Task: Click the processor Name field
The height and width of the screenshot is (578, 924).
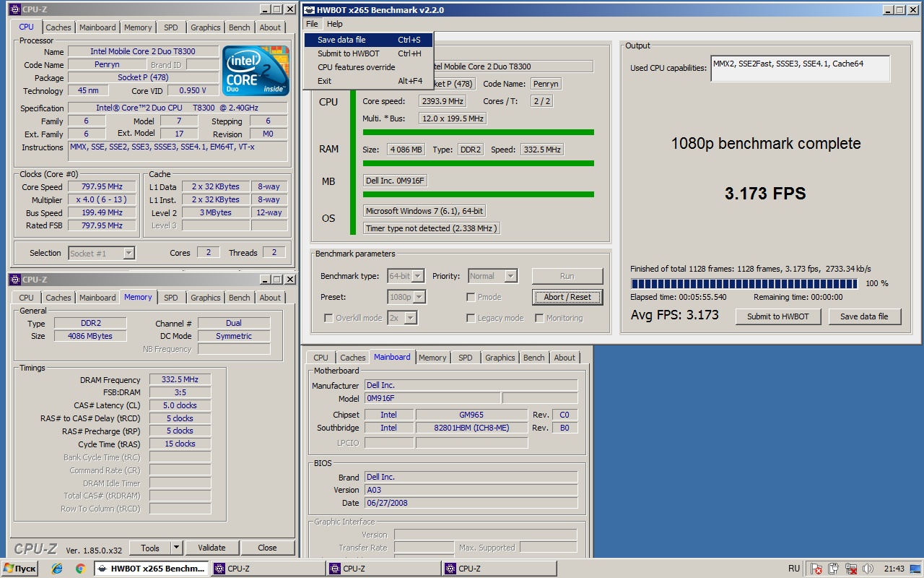Action: [143, 52]
